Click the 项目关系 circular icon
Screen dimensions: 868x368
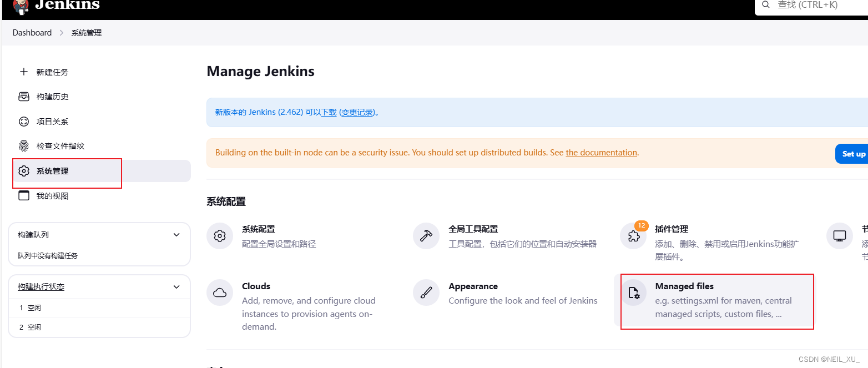pyautogui.click(x=23, y=122)
